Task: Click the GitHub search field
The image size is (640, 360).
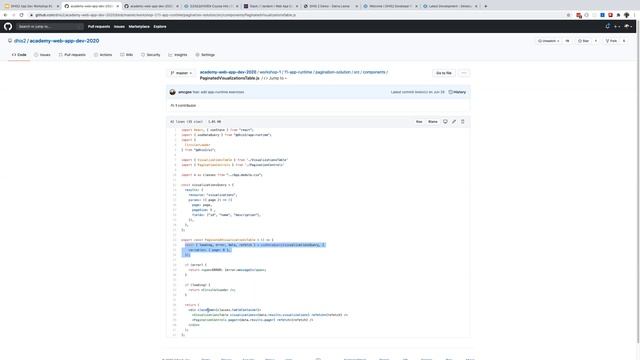Action: [x=50, y=27]
